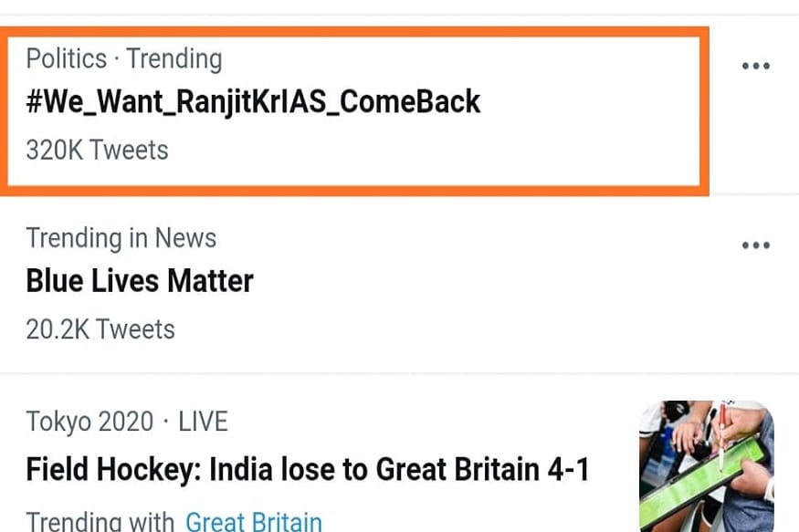799x532 pixels.
Task: Open the Field Hockey India headline
Action: (x=307, y=471)
